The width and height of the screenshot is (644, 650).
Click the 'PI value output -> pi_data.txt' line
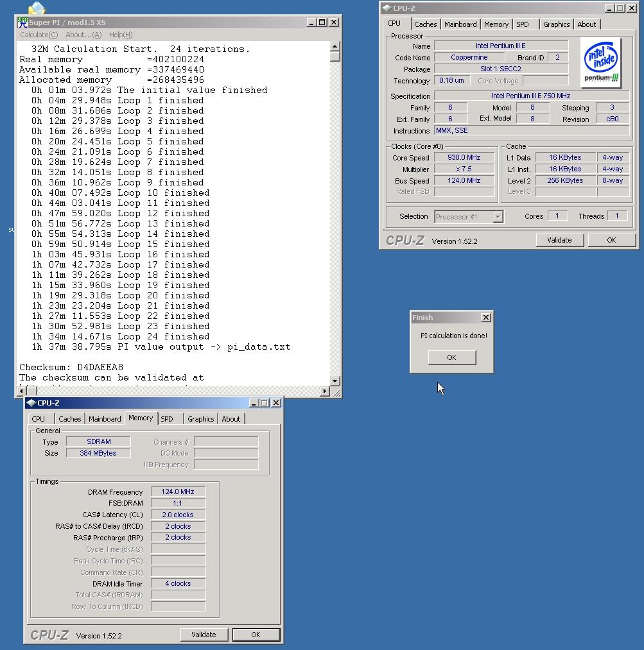click(161, 347)
